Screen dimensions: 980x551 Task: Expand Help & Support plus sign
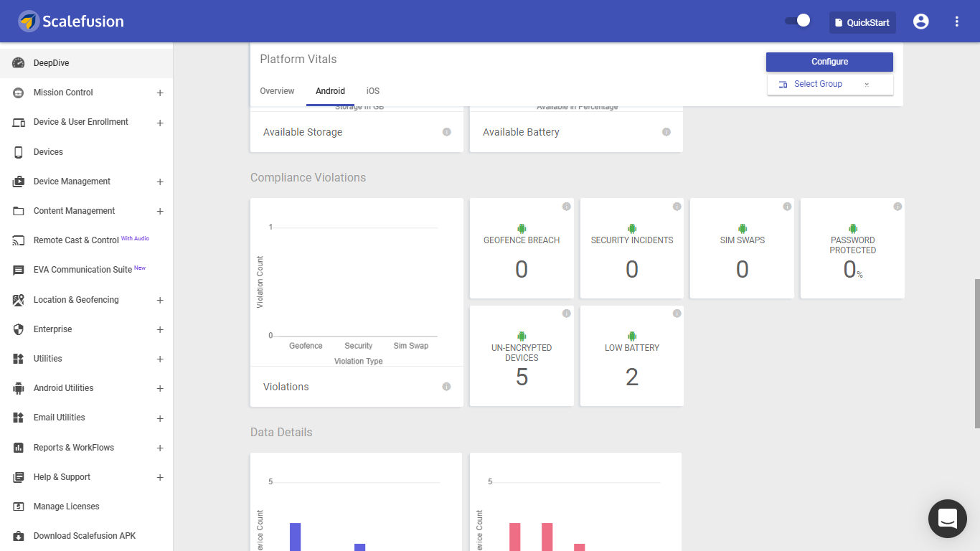pyautogui.click(x=160, y=478)
